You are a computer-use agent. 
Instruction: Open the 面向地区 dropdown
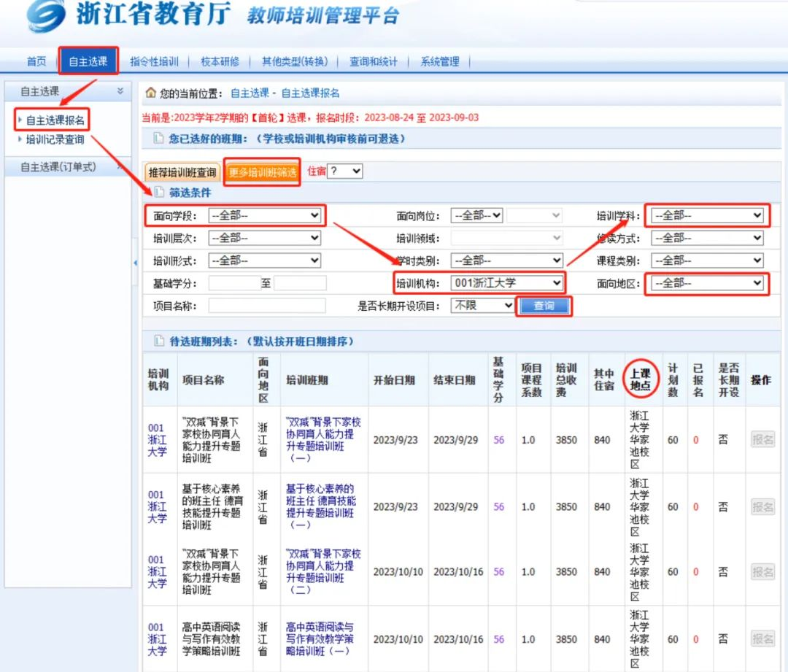click(x=707, y=283)
